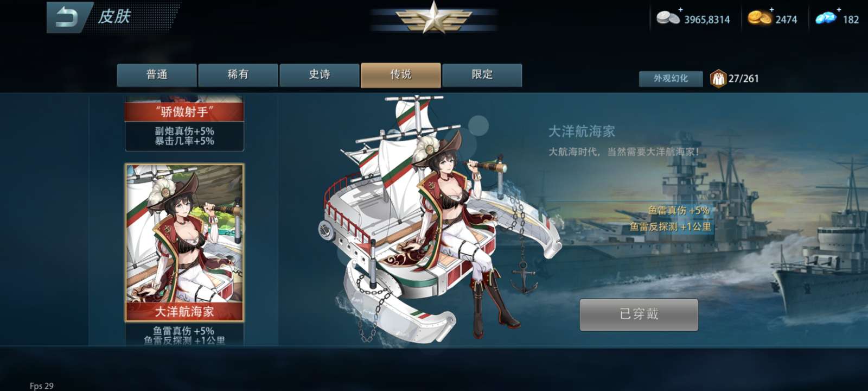868x391 pixels.
Task: Switch to the 稀有 tab
Action: (x=238, y=75)
